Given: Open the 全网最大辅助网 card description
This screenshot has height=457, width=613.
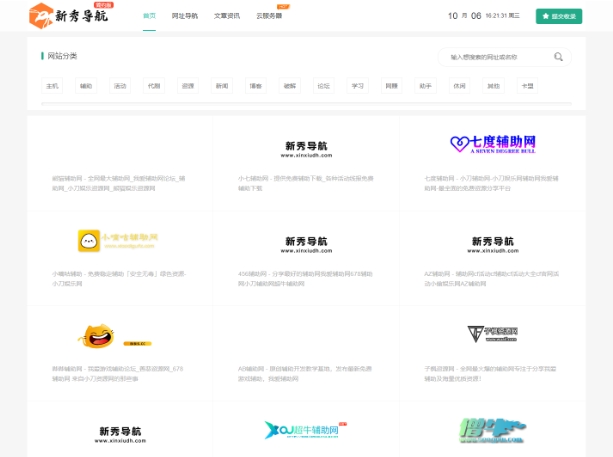Looking at the screenshot, I should pyautogui.click(x=118, y=183).
